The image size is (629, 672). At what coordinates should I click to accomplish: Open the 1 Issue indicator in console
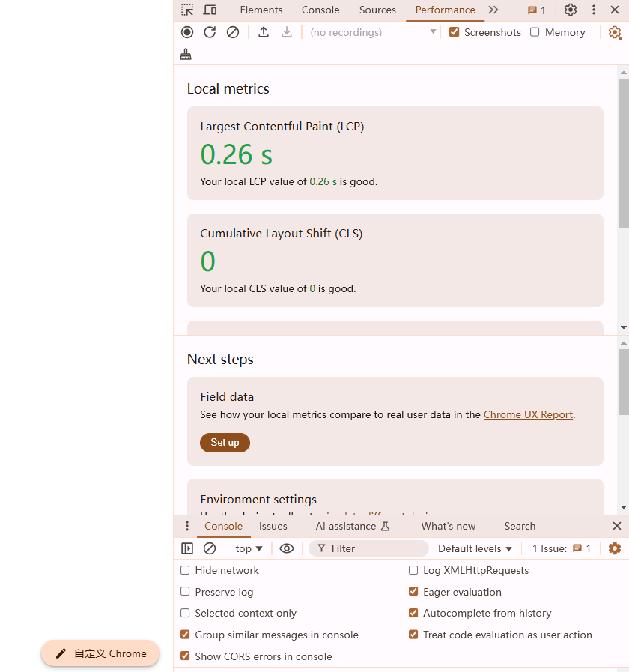(562, 548)
